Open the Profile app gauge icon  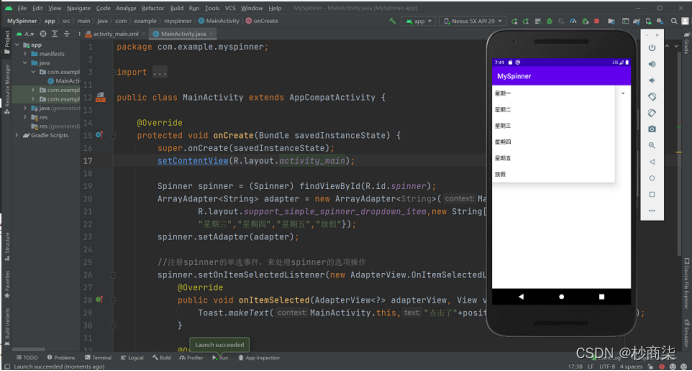coord(573,21)
